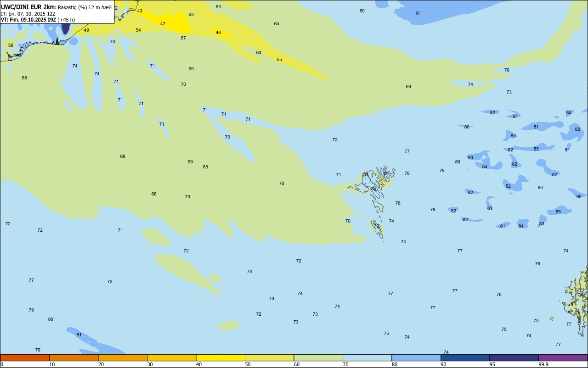Image resolution: width=588 pixels, height=368 pixels.
Task: Select the 40–50 bright yellow legend swatch
Action: [x=220, y=357]
